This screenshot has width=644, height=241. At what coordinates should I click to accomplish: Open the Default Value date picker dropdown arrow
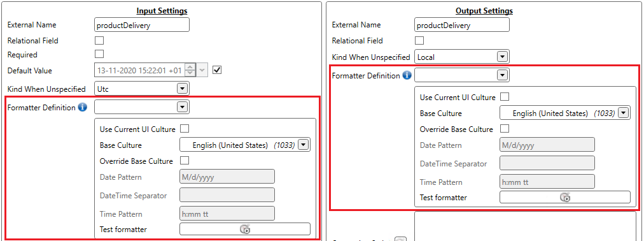pyautogui.click(x=202, y=70)
